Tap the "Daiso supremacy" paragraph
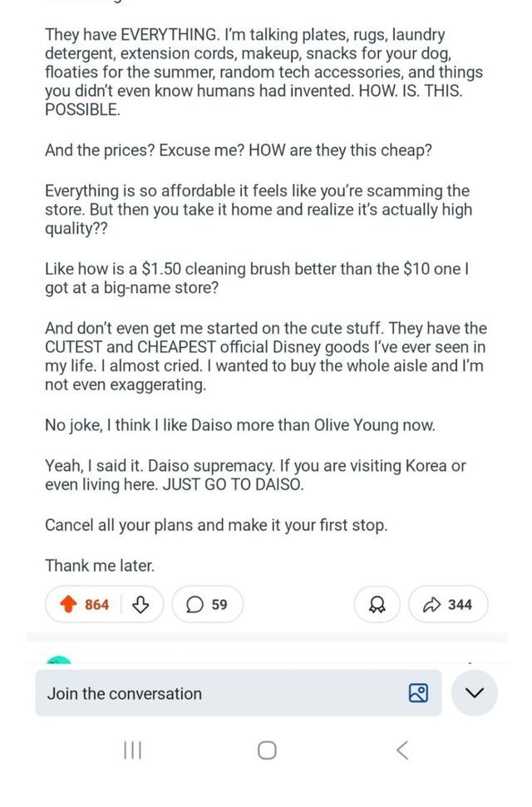The image size is (532, 807). tap(254, 475)
